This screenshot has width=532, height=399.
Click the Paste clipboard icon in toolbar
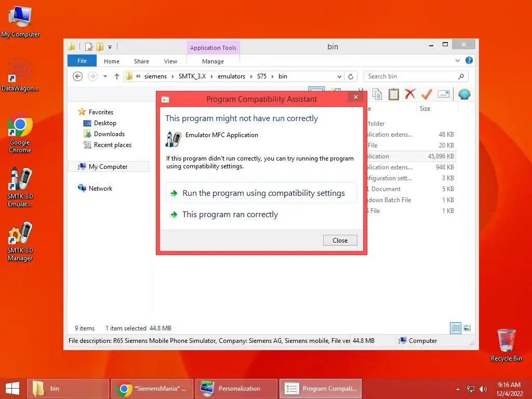click(394, 94)
